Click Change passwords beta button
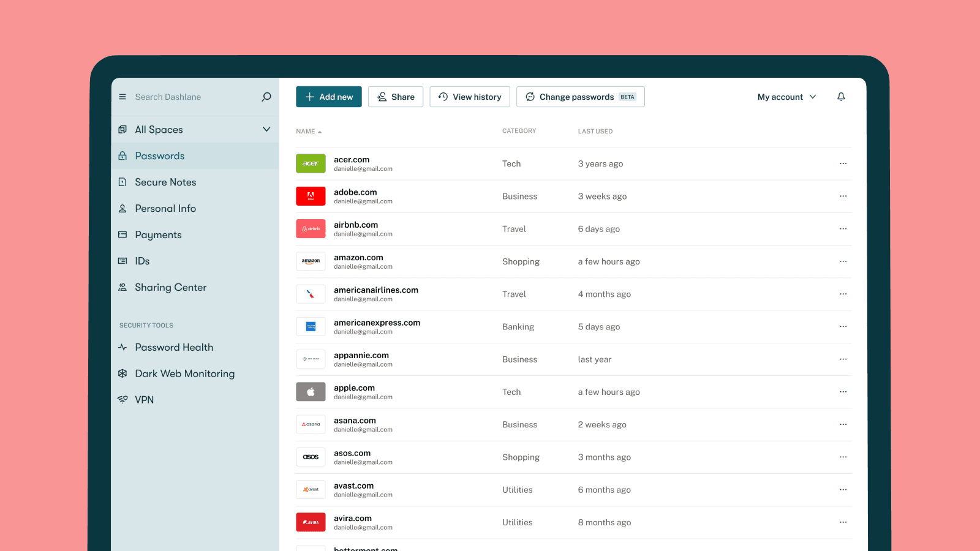Viewport: 980px width, 551px height. tap(580, 97)
